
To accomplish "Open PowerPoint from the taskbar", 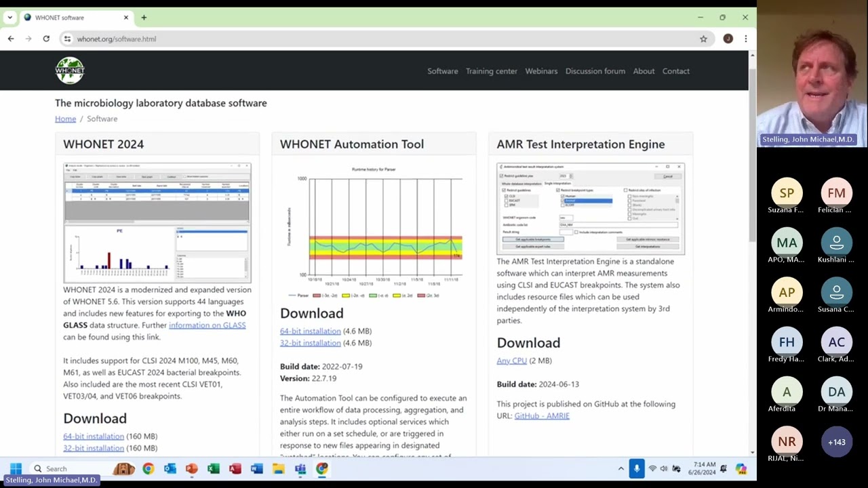I will click(x=191, y=468).
